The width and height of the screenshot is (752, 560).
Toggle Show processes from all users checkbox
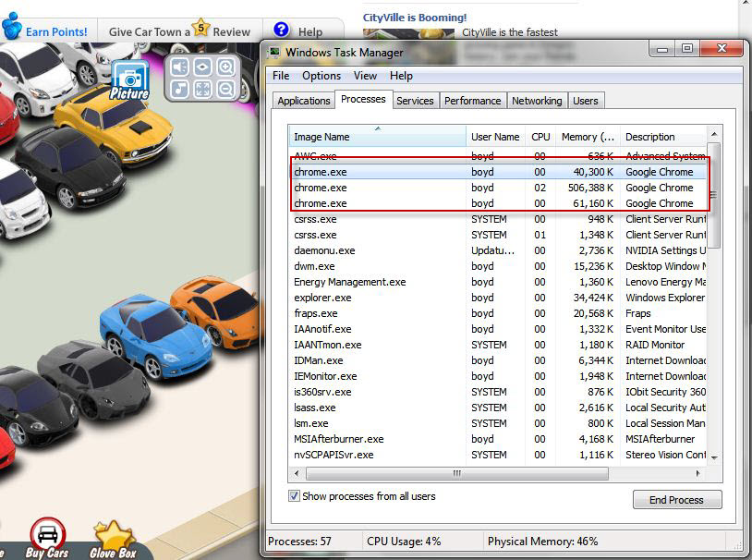294,495
